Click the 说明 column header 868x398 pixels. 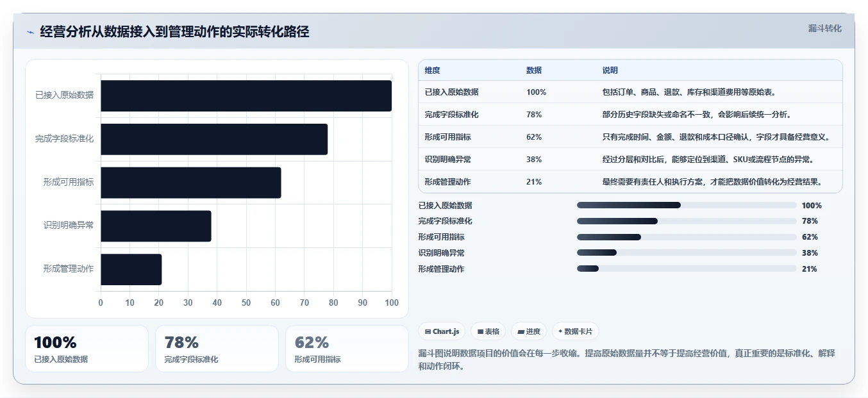[x=610, y=70]
